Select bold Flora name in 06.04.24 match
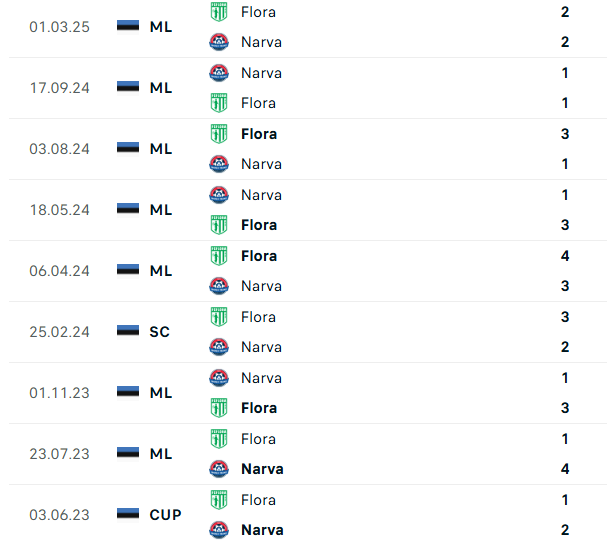 pyautogui.click(x=259, y=256)
